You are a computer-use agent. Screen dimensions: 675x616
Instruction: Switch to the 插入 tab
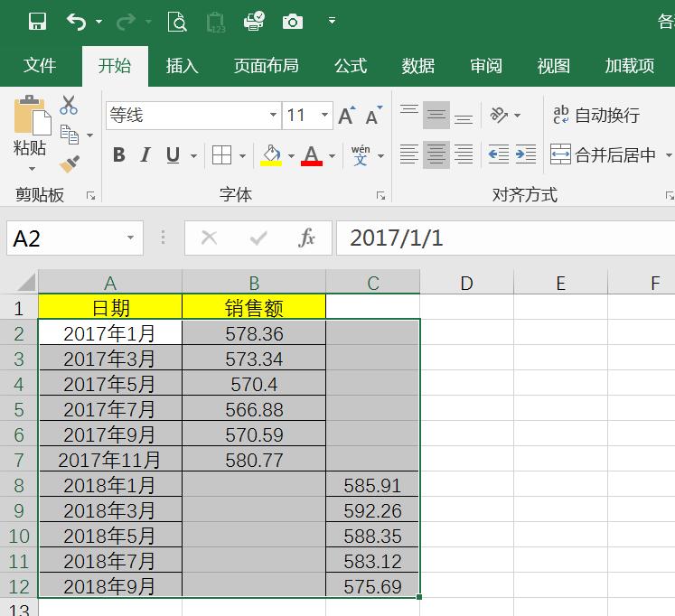click(x=183, y=66)
